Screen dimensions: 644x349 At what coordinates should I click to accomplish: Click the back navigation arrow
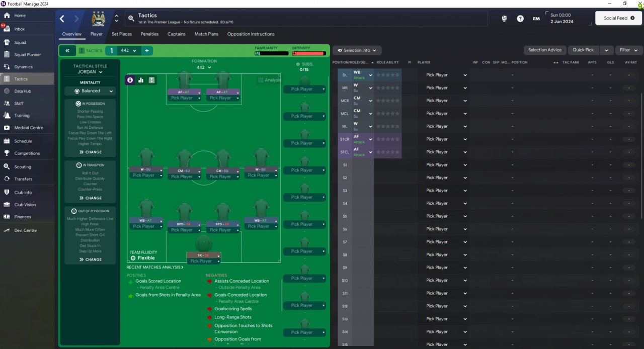62,19
